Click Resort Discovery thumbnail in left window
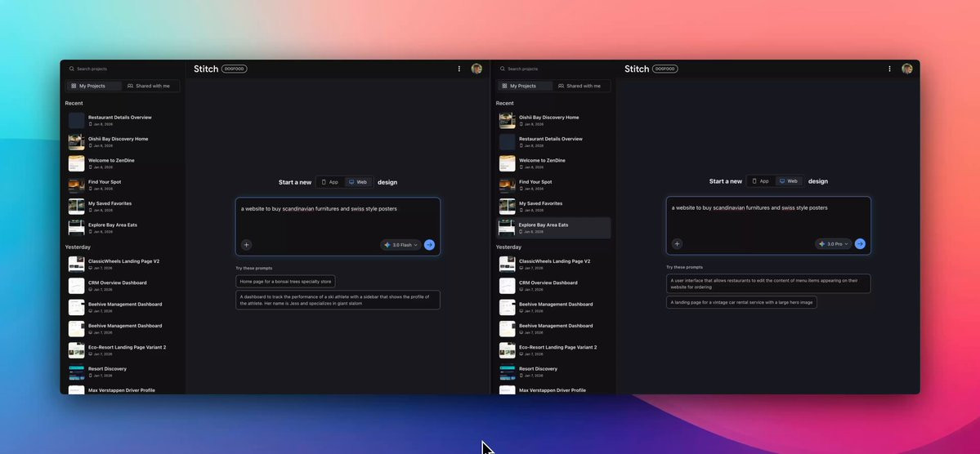980x454 pixels. pos(76,372)
